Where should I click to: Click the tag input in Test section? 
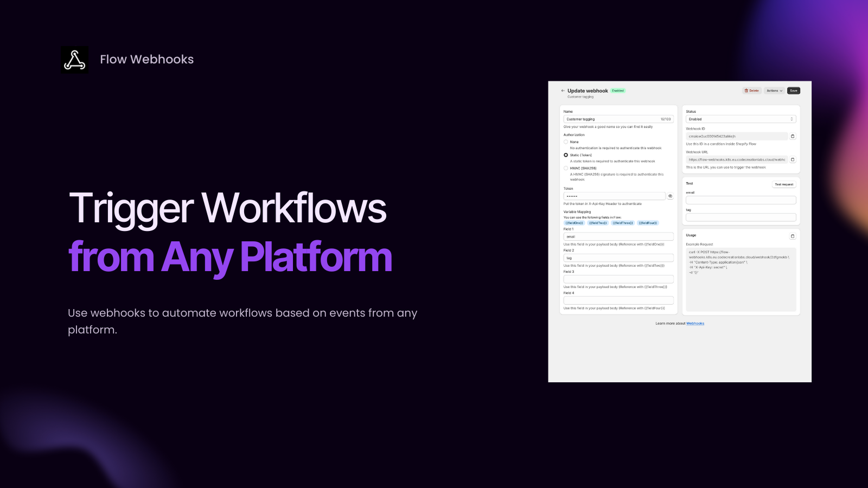(x=741, y=217)
